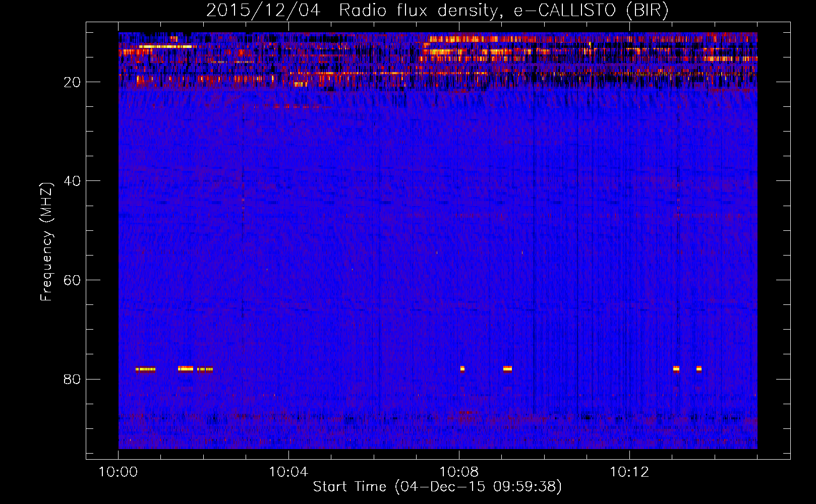The height and width of the screenshot is (504, 816).
Task: Click the "Start Time (04-Dec-15 09:59:38)" label
Action: pos(437,486)
